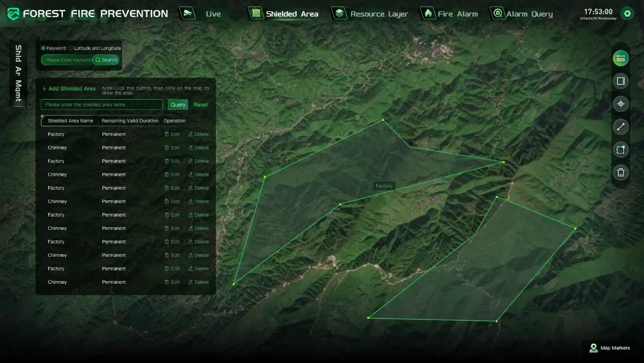Choose the line drawing tool
This screenshot has height=363, width=644.
[x=620, y=127]
